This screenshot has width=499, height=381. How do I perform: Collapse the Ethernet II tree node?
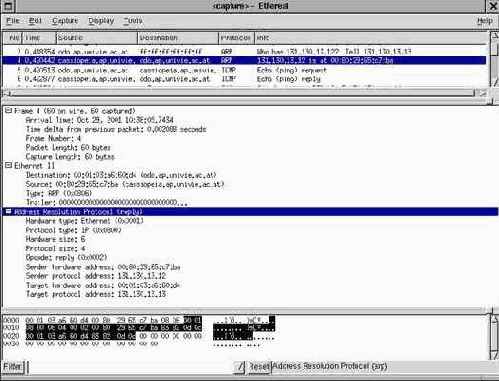tap(8, 165)
